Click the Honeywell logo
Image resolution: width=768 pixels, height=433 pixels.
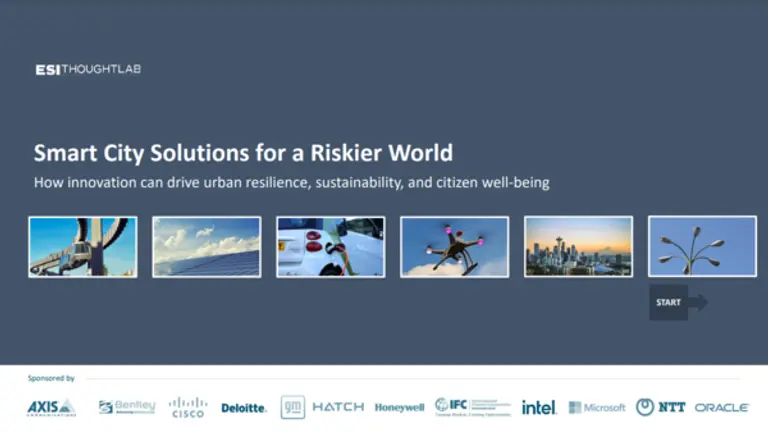[399, 408]
